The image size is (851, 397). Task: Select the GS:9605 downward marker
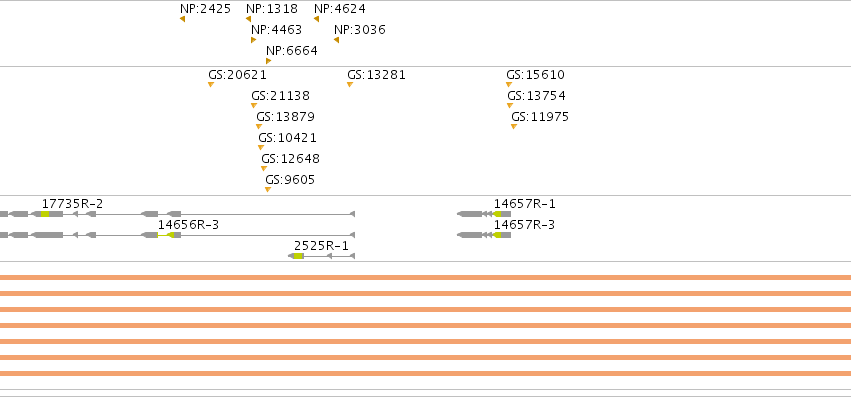pos(268,190)
